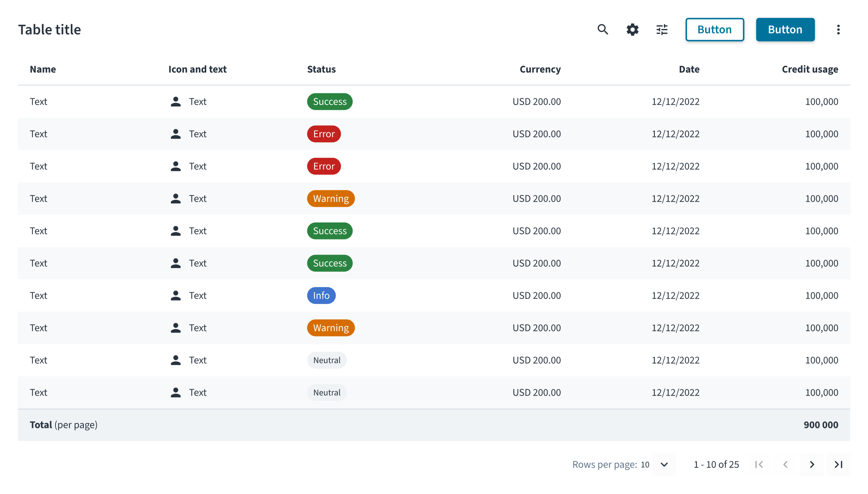Jump to last page icon
The width and height of the screenshot is (868, 494).
[x=838, y=465]
